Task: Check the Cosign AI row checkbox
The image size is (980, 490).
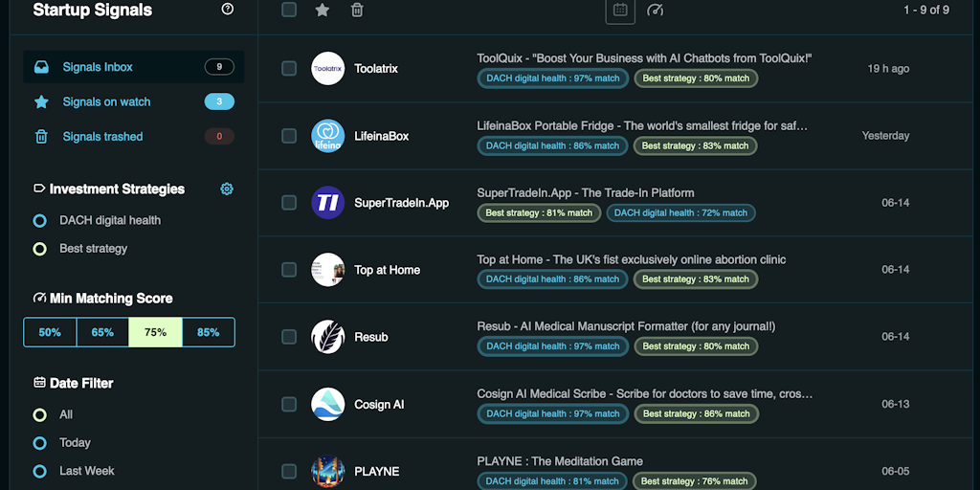Action: [289, 404]
